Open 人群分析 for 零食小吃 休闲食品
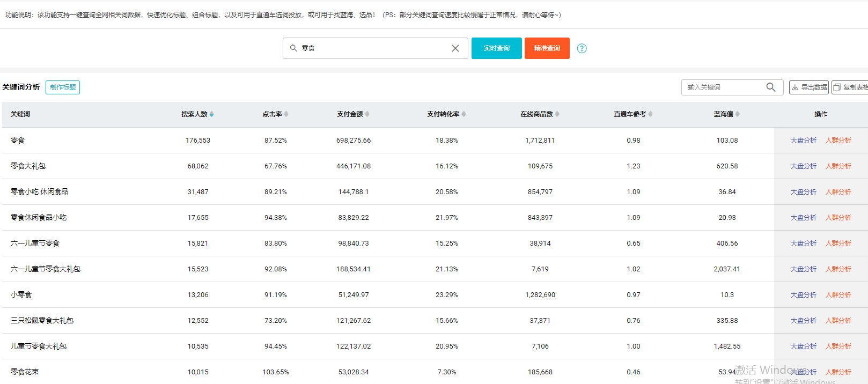 (838, 192)
